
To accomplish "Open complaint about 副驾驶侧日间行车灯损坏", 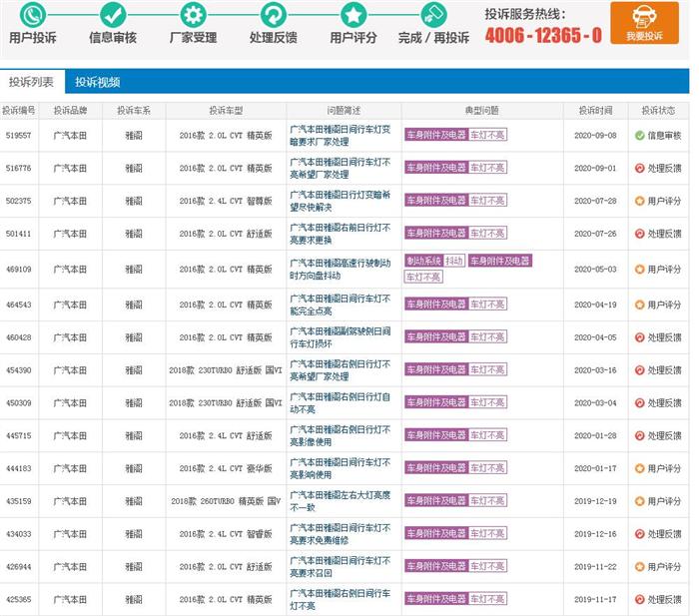I will 341,337.
